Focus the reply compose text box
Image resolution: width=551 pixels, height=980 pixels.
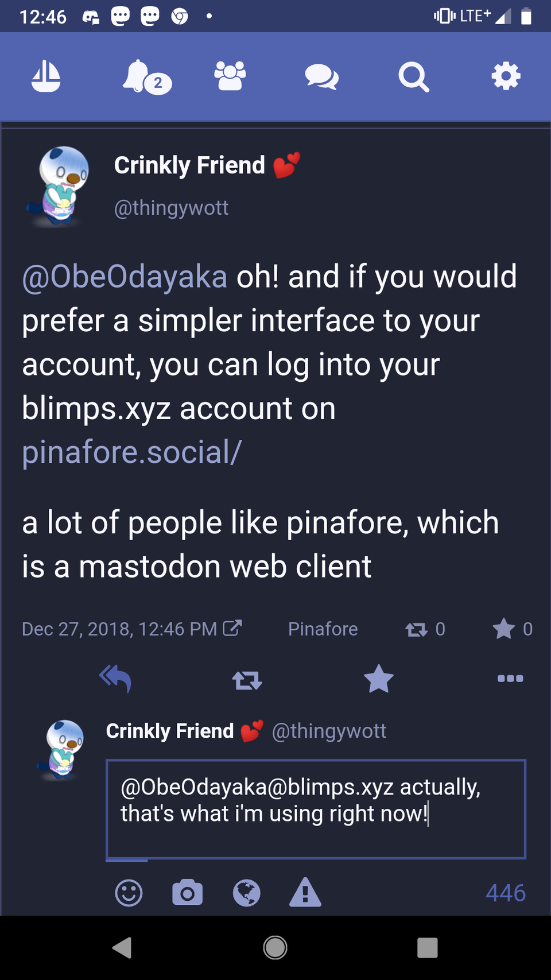(316, 808)
